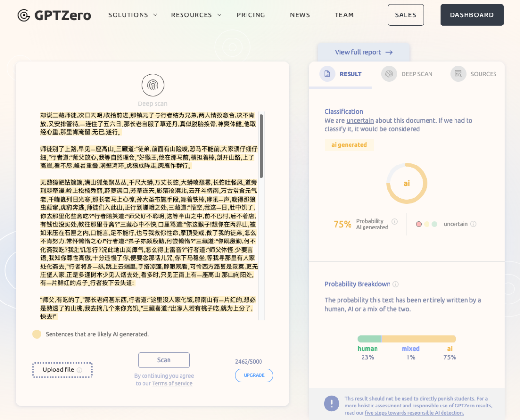Open the Team page
520x420 pixels.
click(x=344, y=15)
